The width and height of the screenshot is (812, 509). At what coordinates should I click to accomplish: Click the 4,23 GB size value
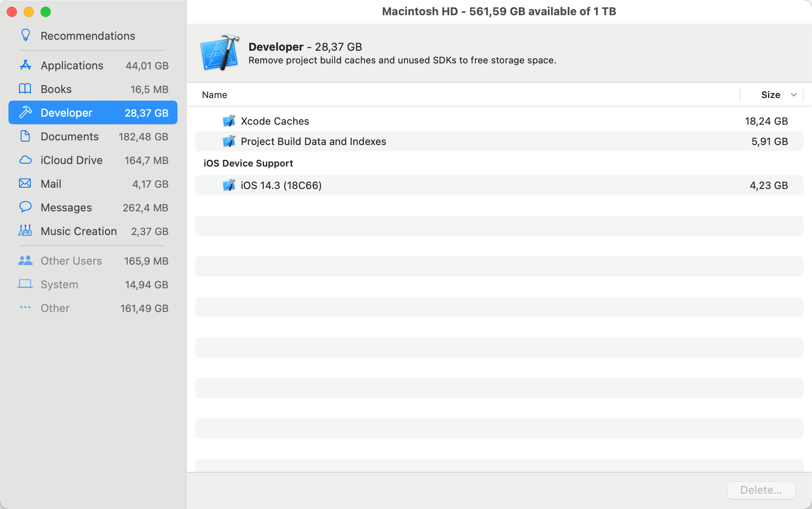769,185
